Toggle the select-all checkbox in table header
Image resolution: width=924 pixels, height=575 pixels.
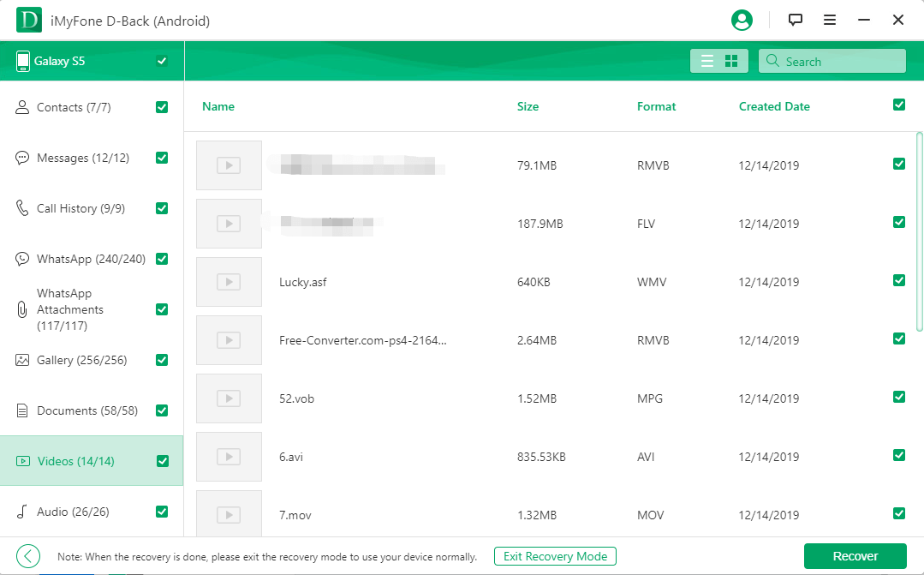point(898,105)
